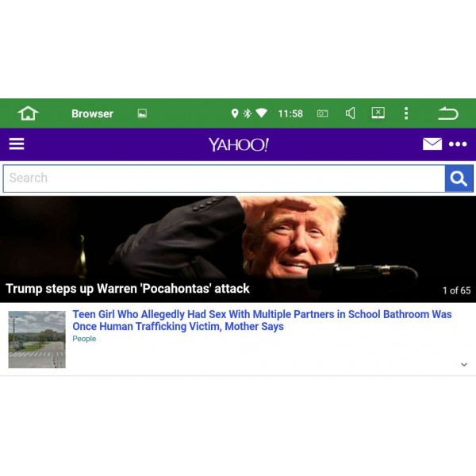Open the picture notification icon beside Browser

[x=142, y=113]
